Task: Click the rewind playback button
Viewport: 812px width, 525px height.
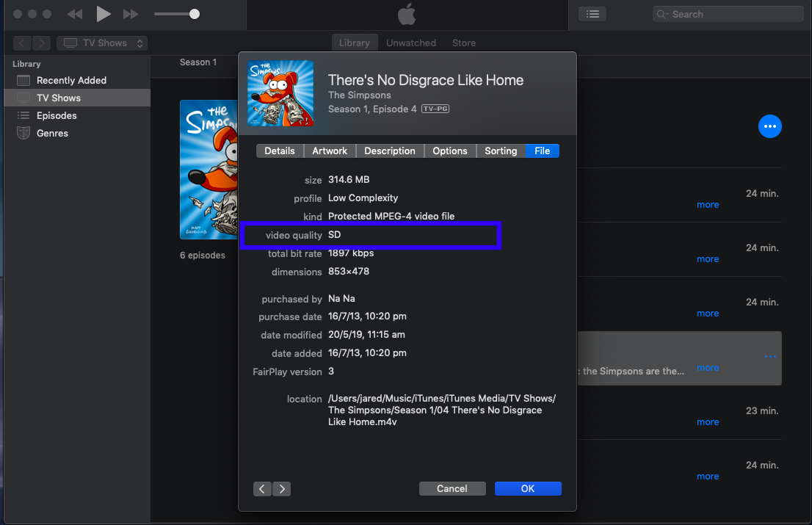Action: point(75,14)
